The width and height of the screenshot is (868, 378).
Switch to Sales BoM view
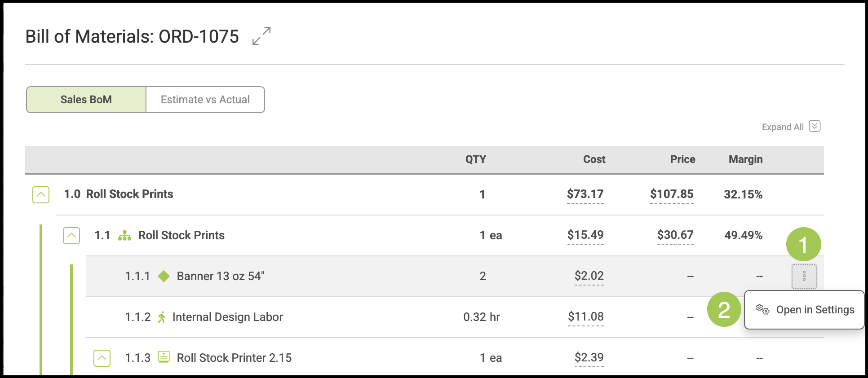[x=86, y=100]
